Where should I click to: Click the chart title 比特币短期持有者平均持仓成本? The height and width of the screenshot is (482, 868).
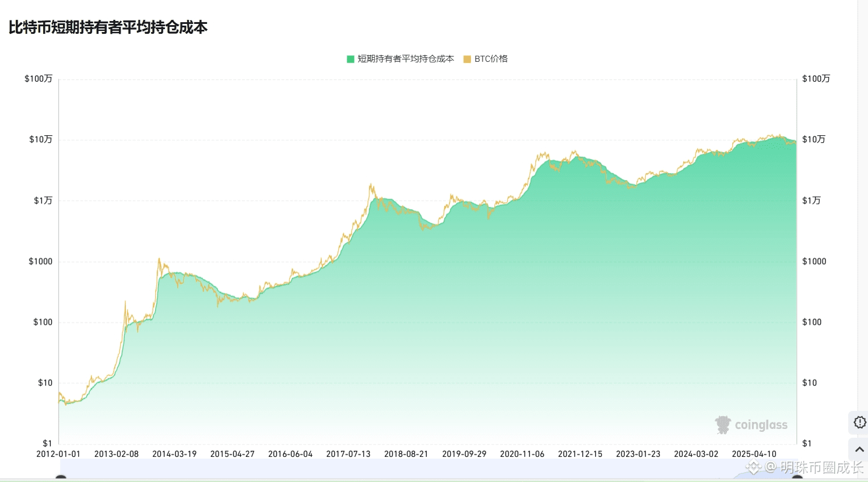point(108,27)
